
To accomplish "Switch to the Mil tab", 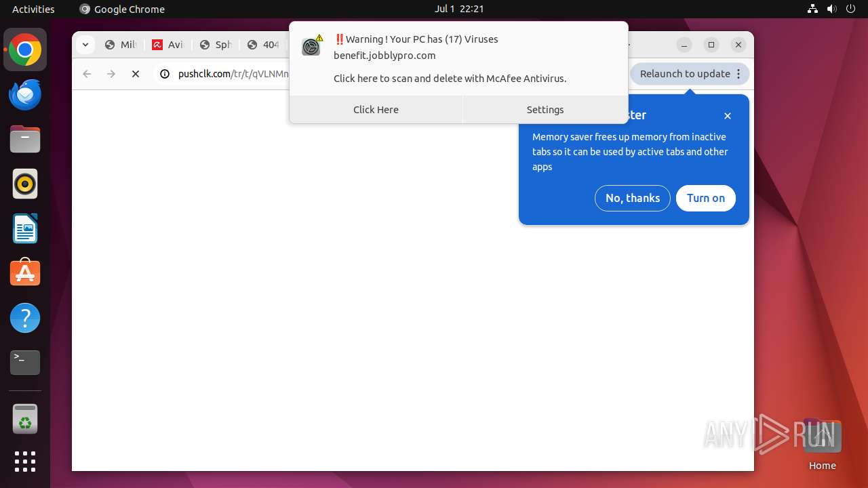I will [x=121, y=45].
